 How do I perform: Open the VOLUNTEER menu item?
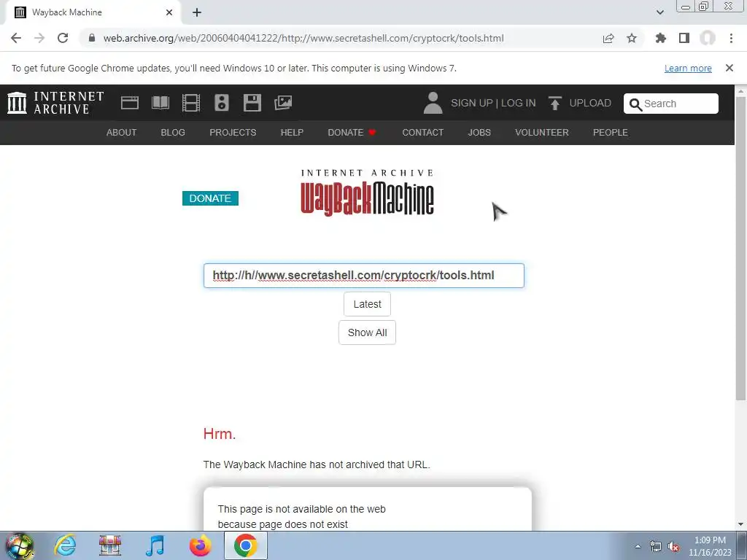pos(542,133)
